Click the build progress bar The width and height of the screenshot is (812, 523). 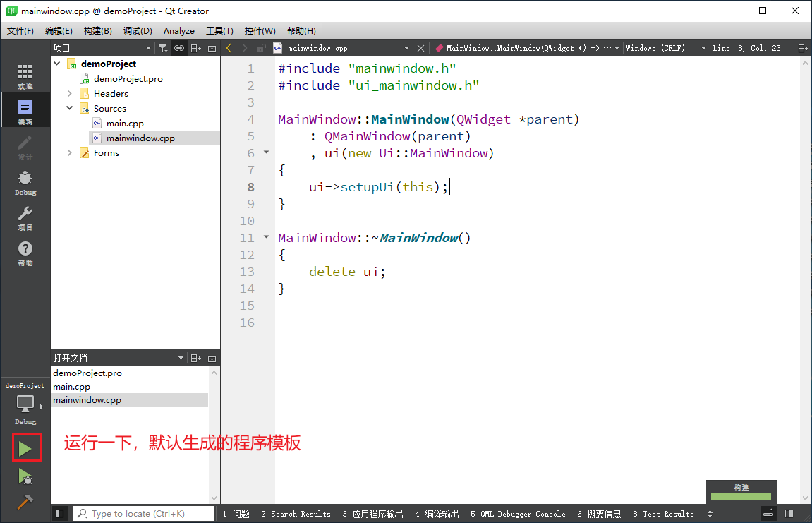741,496
